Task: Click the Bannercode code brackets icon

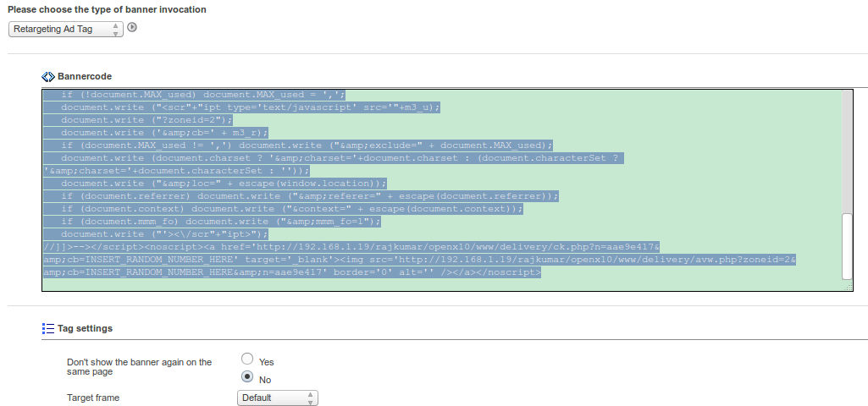Action: pos(48,76)
